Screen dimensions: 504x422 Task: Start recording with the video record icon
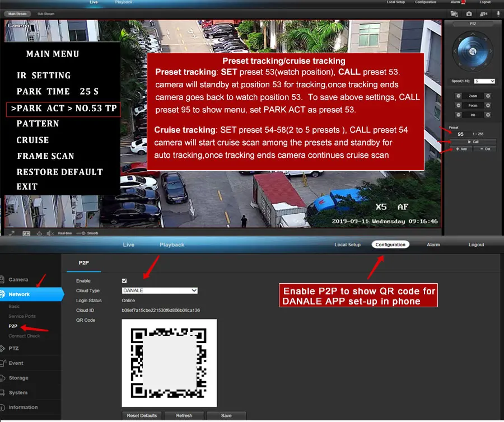483,14
